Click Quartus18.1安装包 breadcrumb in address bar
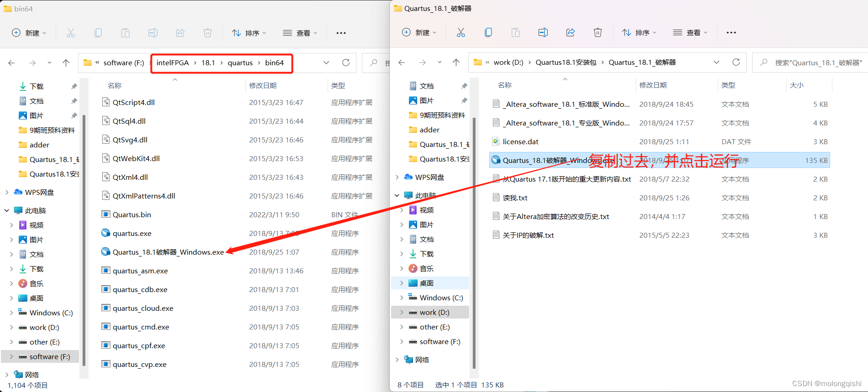 [x=566, y=62]
